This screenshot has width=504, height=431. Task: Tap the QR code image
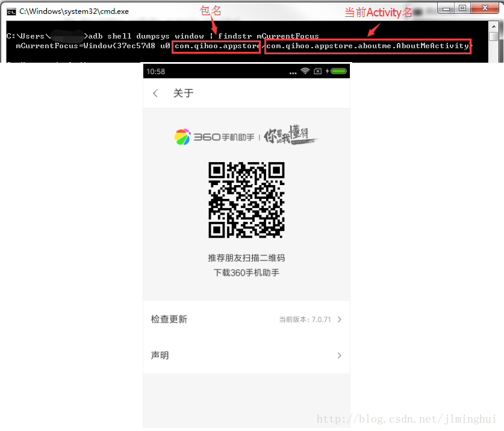[x=246, y=200]
